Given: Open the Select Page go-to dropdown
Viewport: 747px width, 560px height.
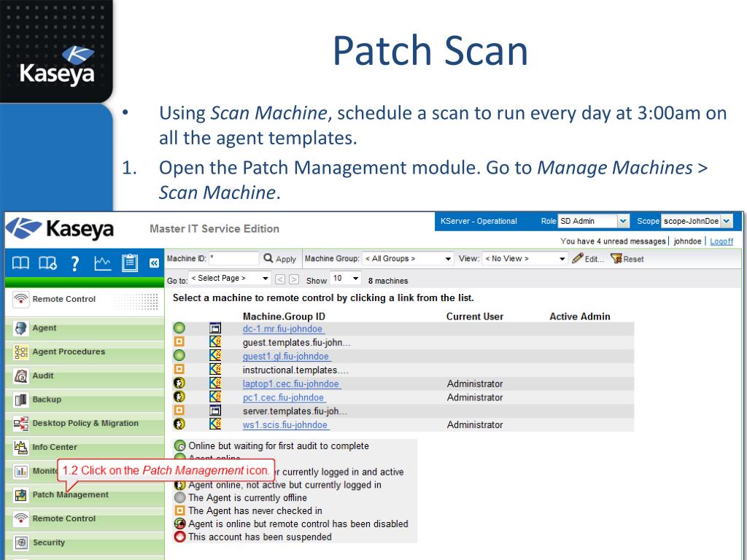Looking at the screenshot, I should (230, 278).
